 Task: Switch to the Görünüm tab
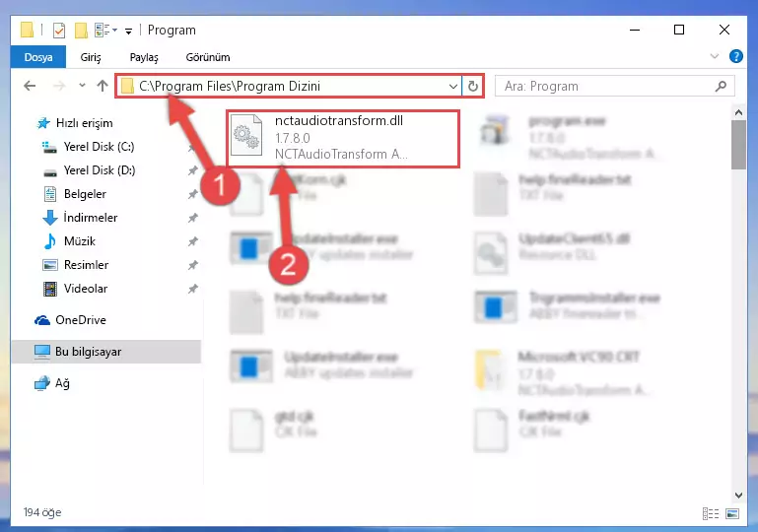208,57
